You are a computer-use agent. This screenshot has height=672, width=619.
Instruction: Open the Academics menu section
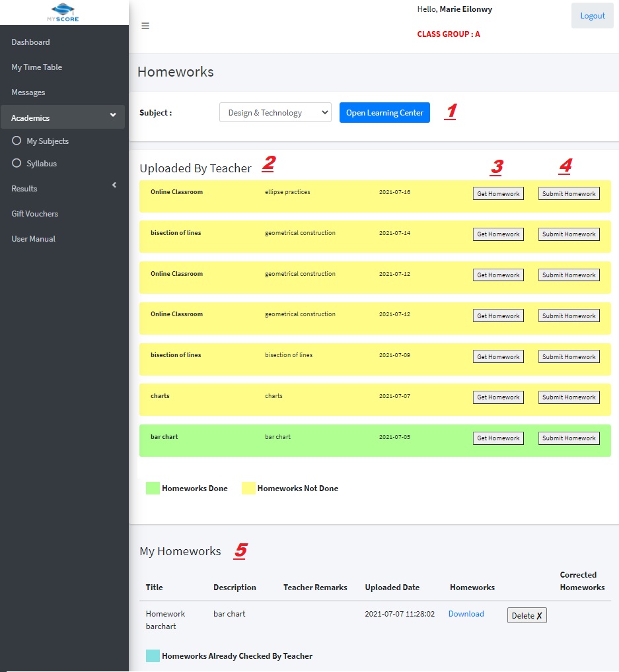[63, 117]
